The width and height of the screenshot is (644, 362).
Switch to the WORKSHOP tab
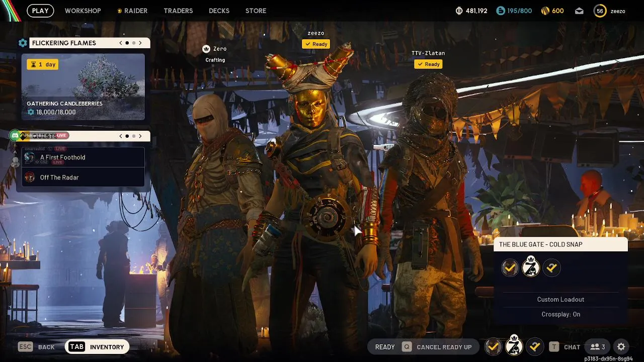pyautogui.click(x=83, y=11)
